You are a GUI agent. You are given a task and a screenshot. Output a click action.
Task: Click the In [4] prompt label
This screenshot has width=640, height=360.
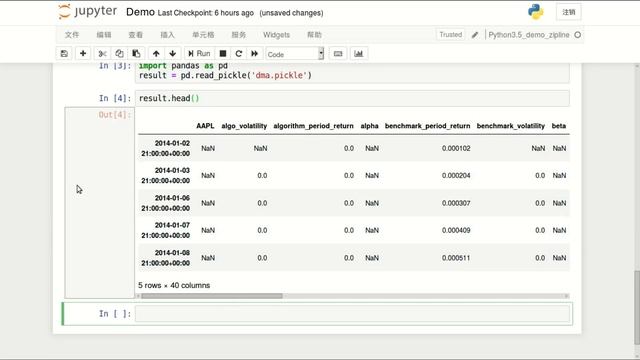click(115, 98)
